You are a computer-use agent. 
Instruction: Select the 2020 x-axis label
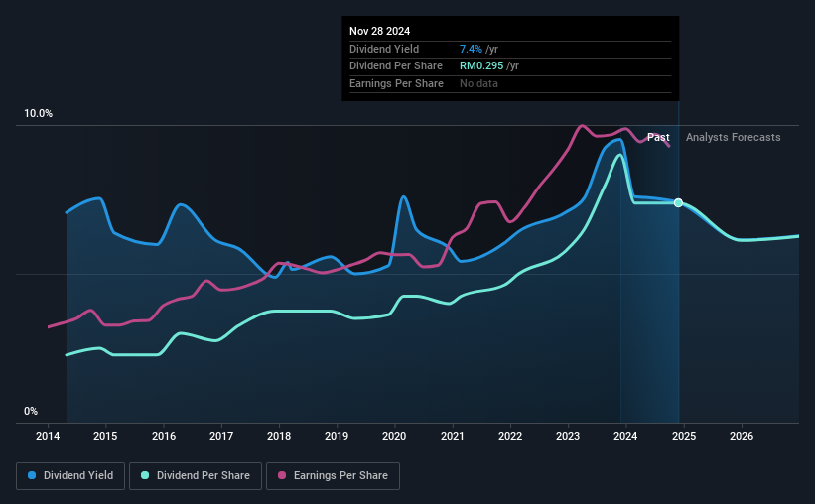[394, 436]
